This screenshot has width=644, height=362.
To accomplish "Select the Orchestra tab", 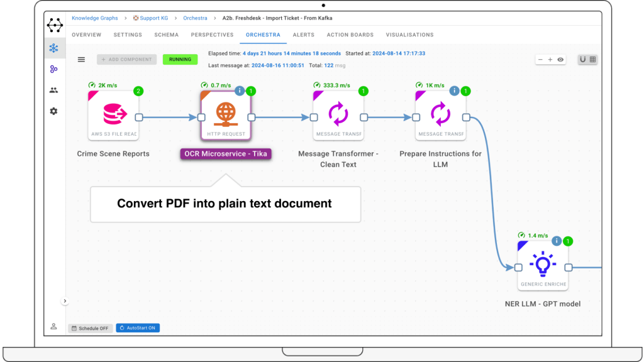I will coord(264,35).
